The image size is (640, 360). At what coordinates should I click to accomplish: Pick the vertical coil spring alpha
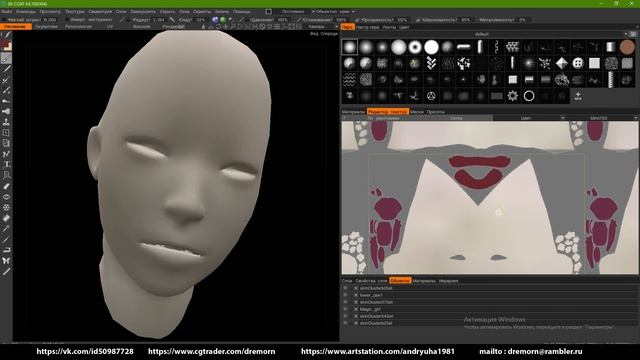[x=611, y=80]
